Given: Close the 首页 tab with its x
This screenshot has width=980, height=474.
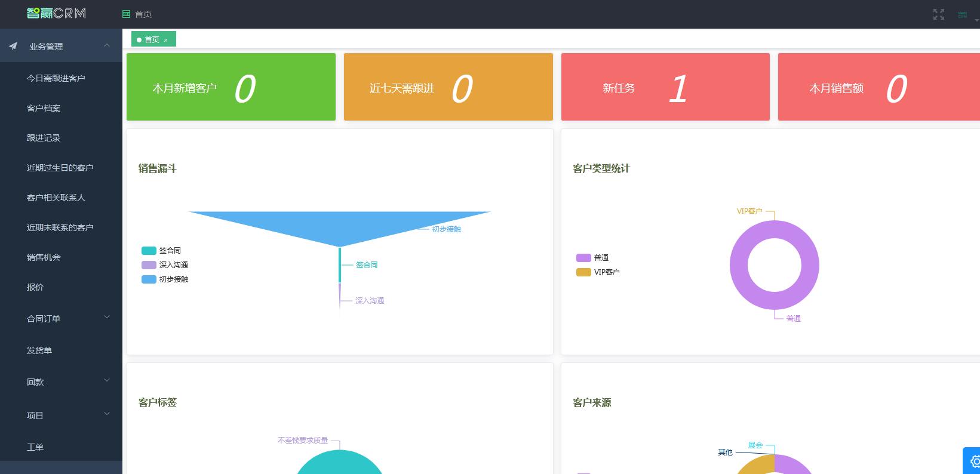Looking at the screenshot, I should click(165, 40).
